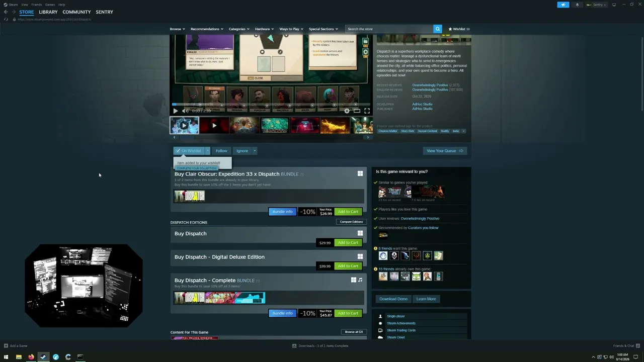644x362 pixels.
Task: Open the curator avatar under Recommended
Action: 383,235
